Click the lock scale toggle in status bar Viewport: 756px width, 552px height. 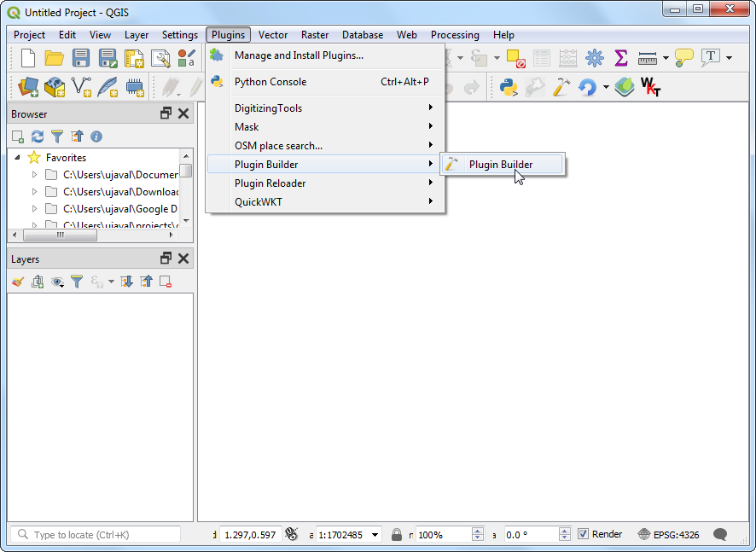tap(396, 535)
